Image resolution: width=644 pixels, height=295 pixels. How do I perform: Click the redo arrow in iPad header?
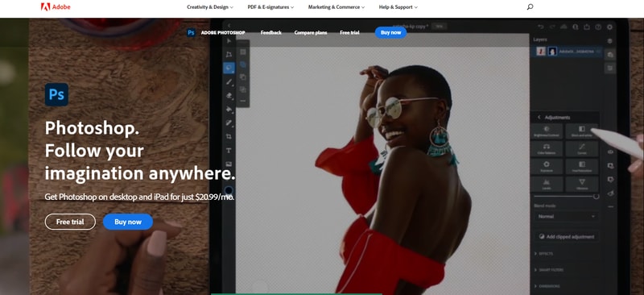pyautogui.click(x=552, y=27)
